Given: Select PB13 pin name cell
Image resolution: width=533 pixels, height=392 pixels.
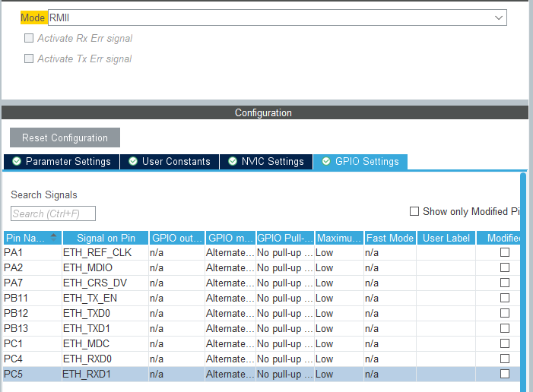Looking at the screenshot, I should point(32,328).
